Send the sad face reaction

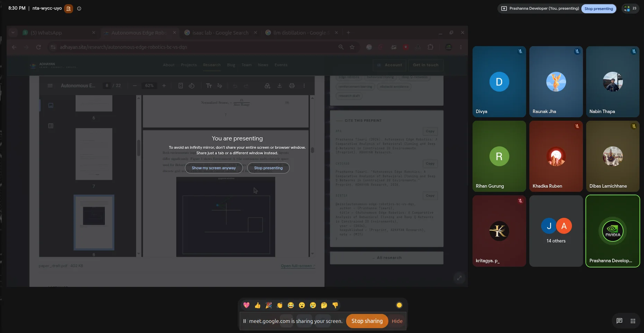click(x=313, y=305)
